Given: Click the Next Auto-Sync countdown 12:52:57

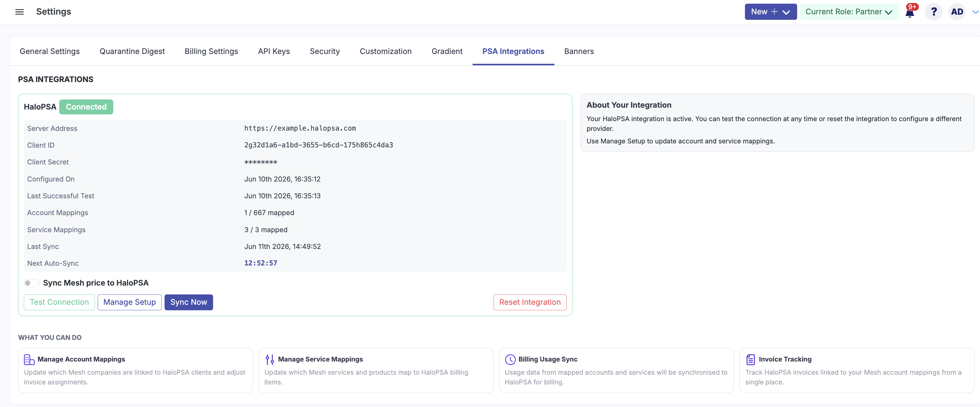Looking at the screenshot, I should [261, 263].
